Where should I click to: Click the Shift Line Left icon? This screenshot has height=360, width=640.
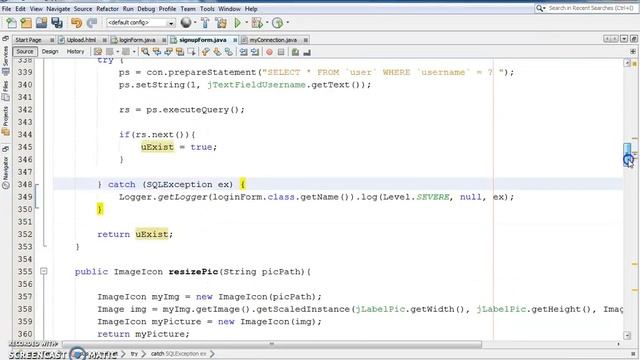pos(243,52)
